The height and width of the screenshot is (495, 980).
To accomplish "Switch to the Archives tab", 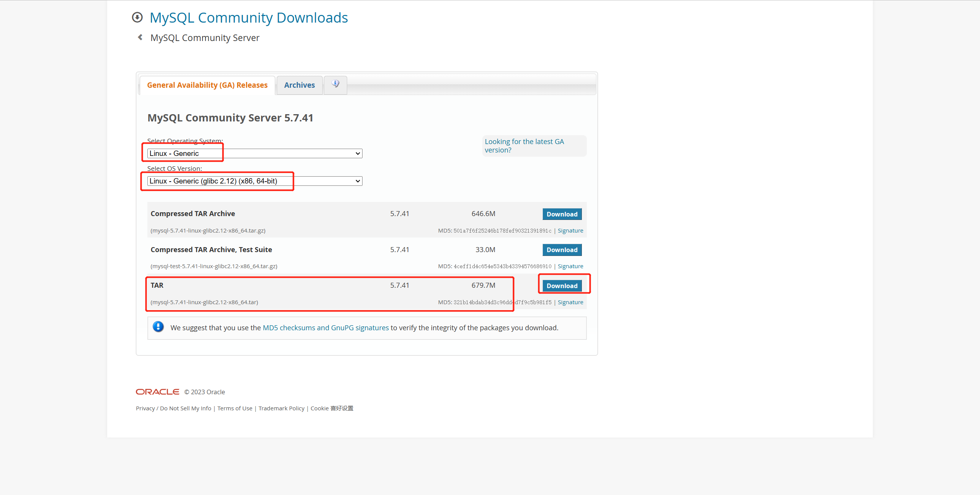I will (299, 85).
